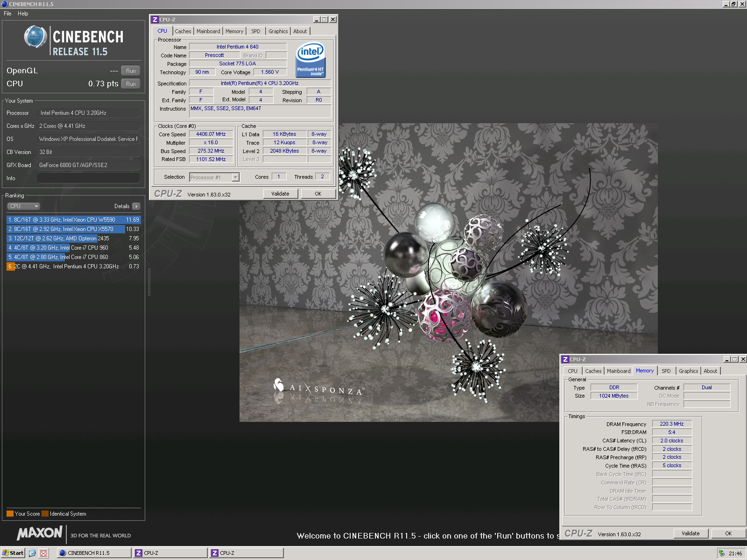
Task: Click OK in top CPU-Z window
Action: (318, 194)
